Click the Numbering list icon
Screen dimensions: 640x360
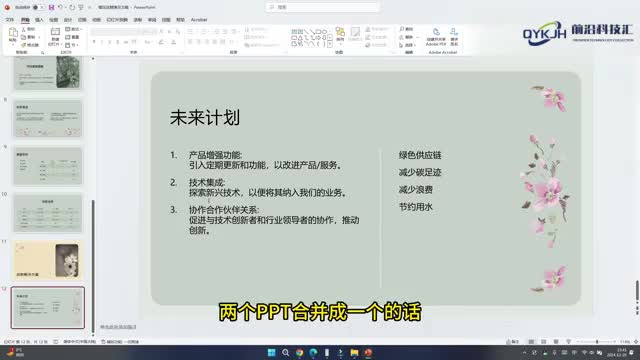(x=204, y=32)
